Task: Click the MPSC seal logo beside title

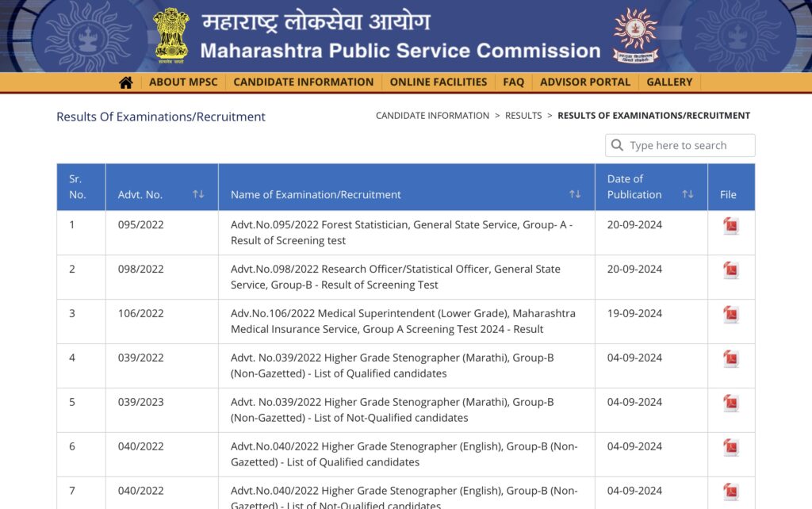Action: (x=635, y=36)
